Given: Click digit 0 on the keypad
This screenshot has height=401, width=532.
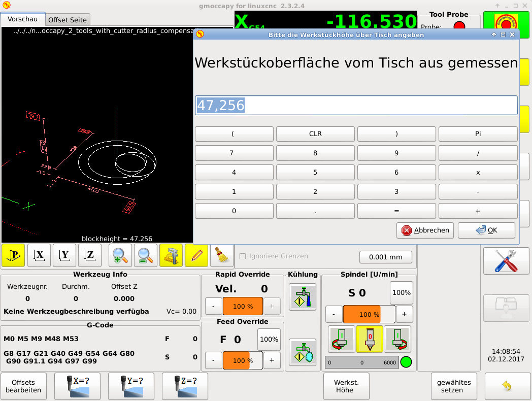Looking at the screenshot, I should pyautogui.click(x=234, y=211).
